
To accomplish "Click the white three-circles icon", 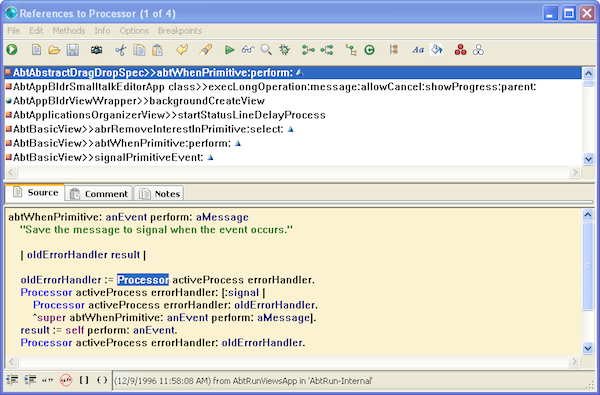I will [x=478, y=50].
